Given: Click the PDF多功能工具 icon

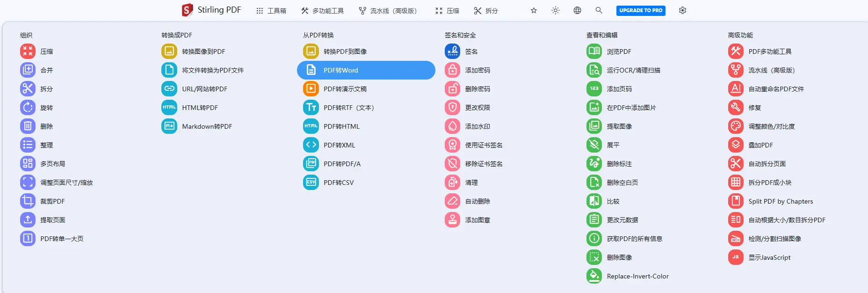Looking at the screenshot, I should tap(736, 51).
